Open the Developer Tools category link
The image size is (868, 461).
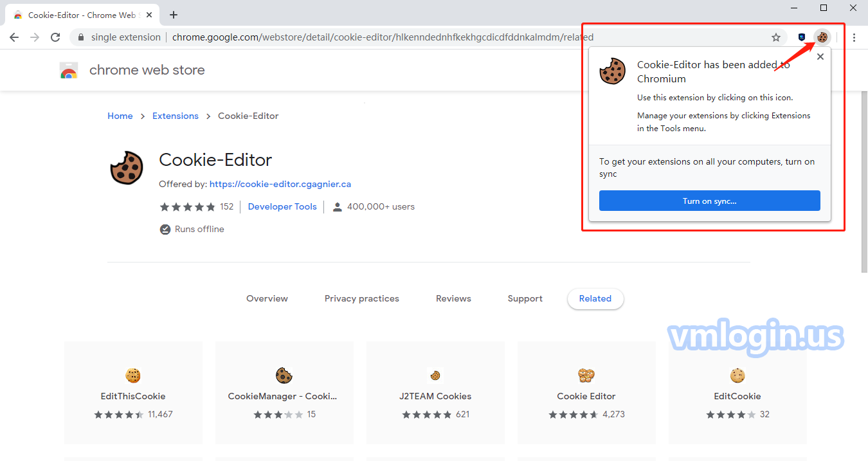pyautogui.click(x=282, y=206)
